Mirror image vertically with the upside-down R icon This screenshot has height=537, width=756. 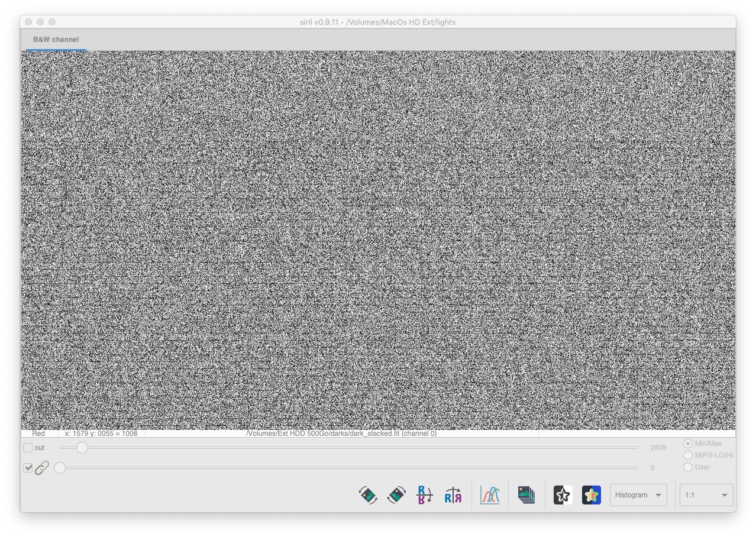click(425, 495)
